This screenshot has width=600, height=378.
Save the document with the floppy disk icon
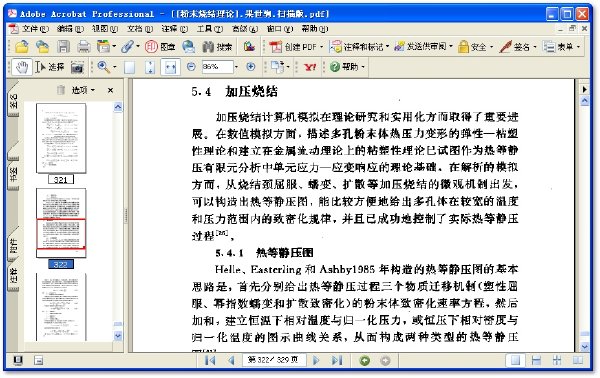(x=63, y=47)
